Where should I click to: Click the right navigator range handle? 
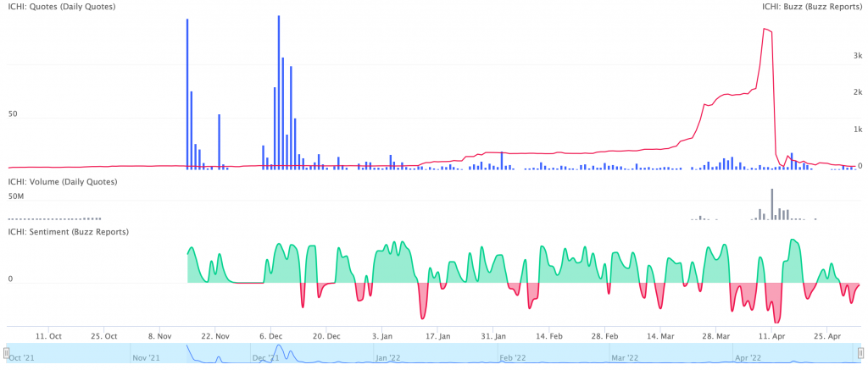click(862, 353)
